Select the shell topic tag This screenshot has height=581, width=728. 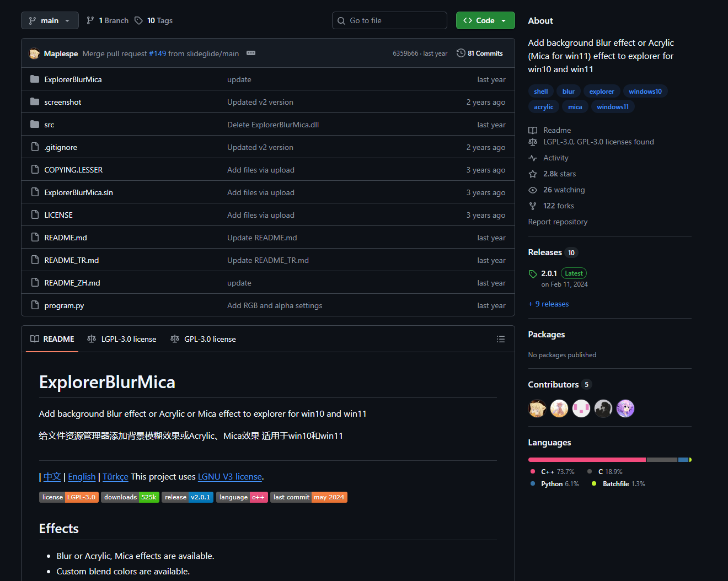(x=541, y=92)
